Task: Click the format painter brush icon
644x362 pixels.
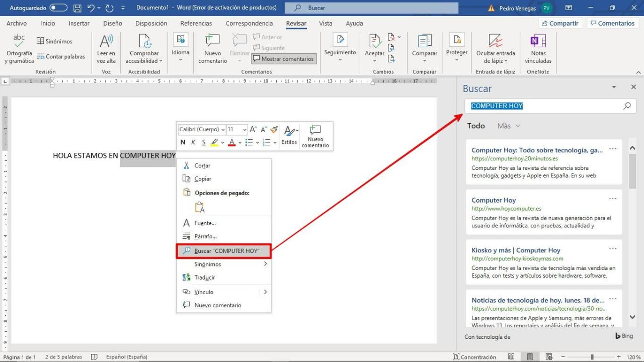Action: (x=274, y=129)
